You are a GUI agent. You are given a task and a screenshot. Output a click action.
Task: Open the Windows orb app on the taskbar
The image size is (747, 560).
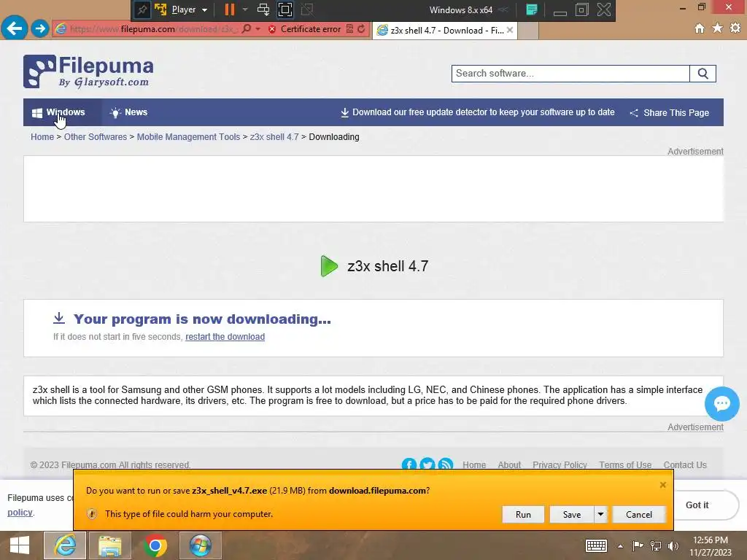(200, 545)
